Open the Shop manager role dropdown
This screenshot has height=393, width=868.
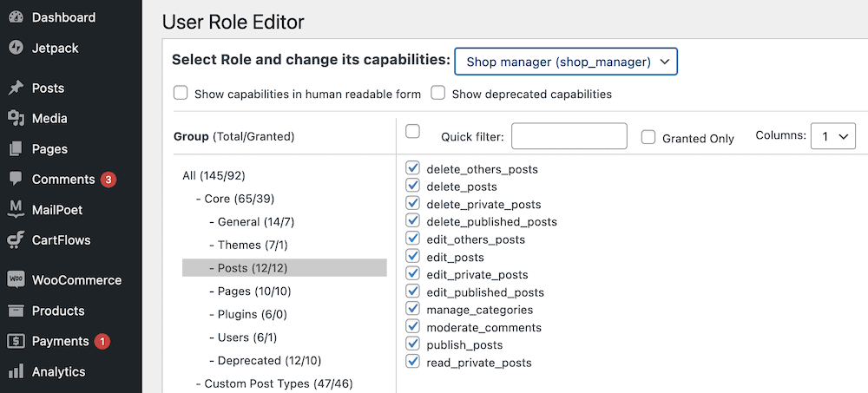pos(566,62)
